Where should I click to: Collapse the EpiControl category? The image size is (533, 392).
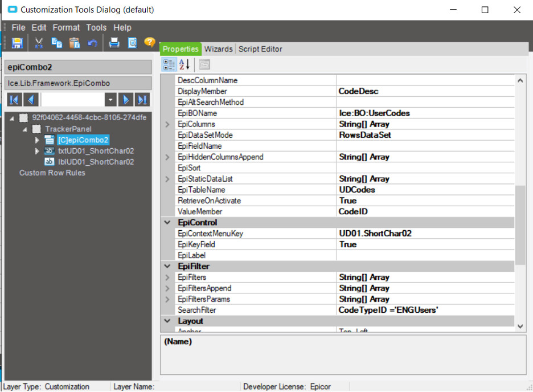pos(167,222)
